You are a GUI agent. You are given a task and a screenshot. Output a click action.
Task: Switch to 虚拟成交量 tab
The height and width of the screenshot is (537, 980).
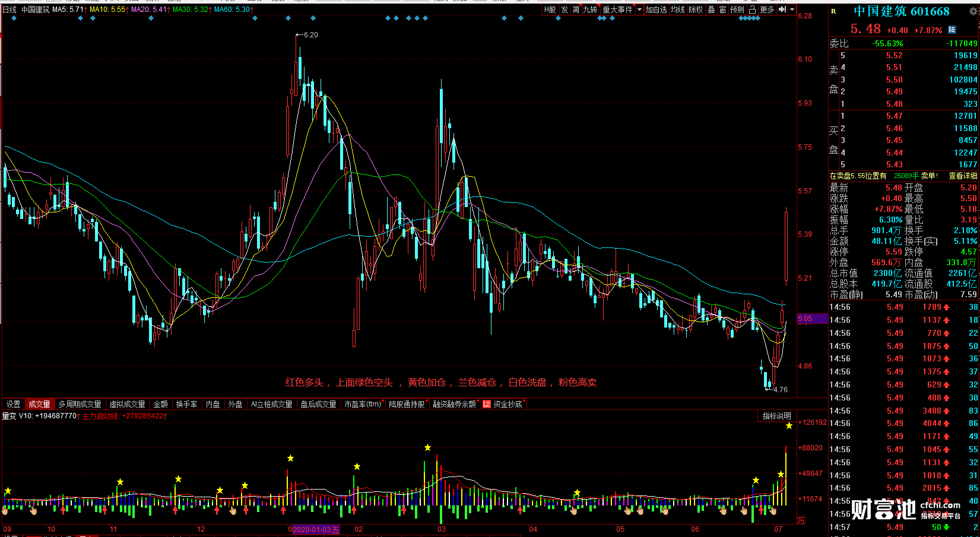(x=127, y=404)
